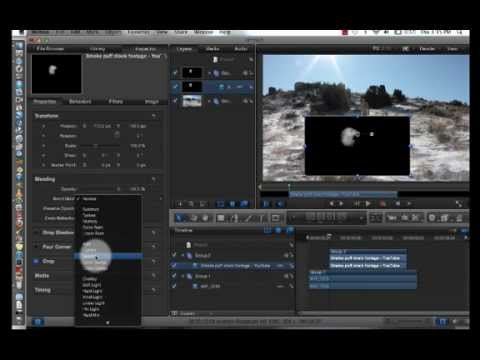The width and height of the screenshot is (480, 360).
Task: Click the Rotation dial control
Action: [x=117, y=135]
